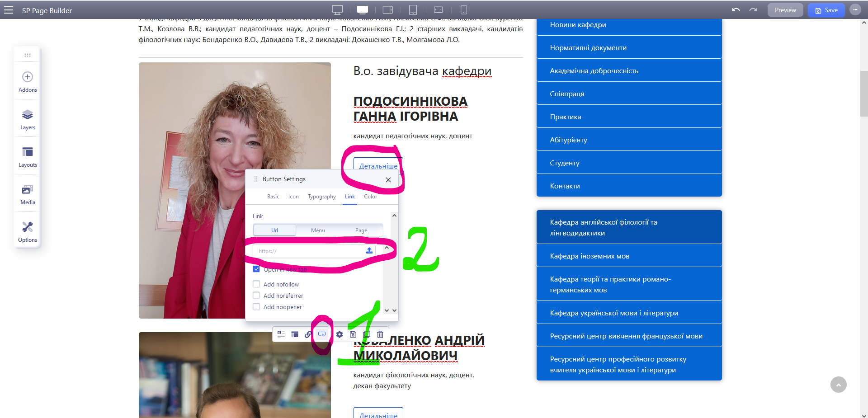Uncheck Open in new tab

pyautogui.click(x=256, y=269)
